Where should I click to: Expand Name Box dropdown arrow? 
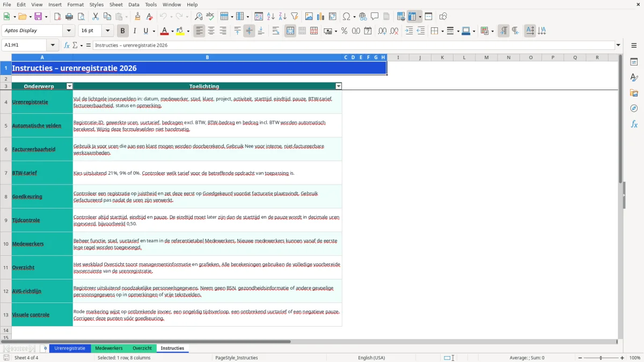(53, 45)
